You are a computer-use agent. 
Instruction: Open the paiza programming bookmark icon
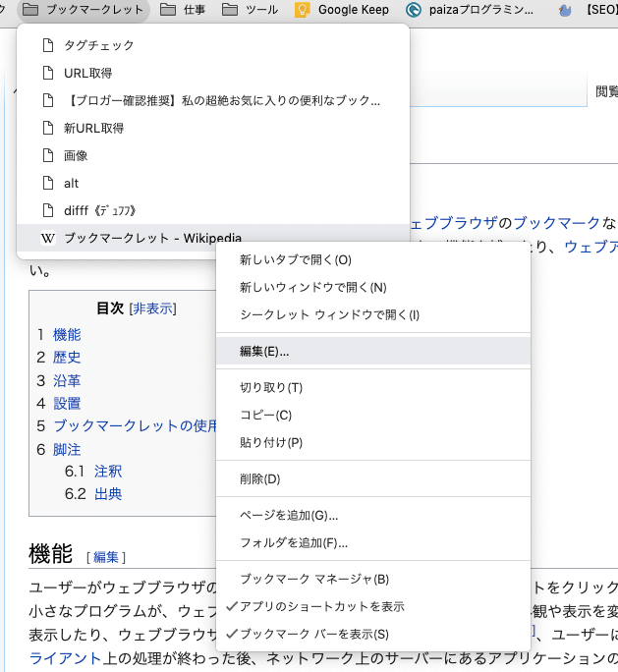tap(414, 11)
